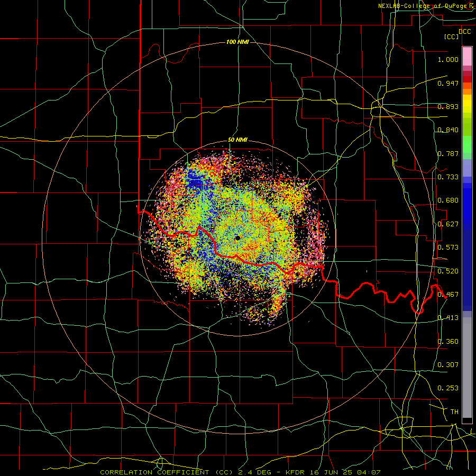This screenshot has width=476, height=476.
Task: Click "CORRELATION COEFFICIENT" in the bottom caption
Action: [x=154, y=472]
